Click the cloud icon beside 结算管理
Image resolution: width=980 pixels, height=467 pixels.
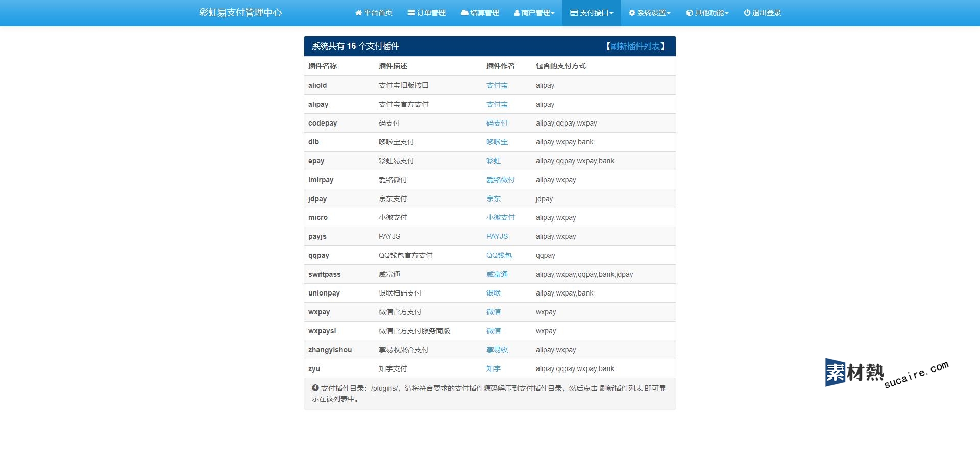coord(464,13)
